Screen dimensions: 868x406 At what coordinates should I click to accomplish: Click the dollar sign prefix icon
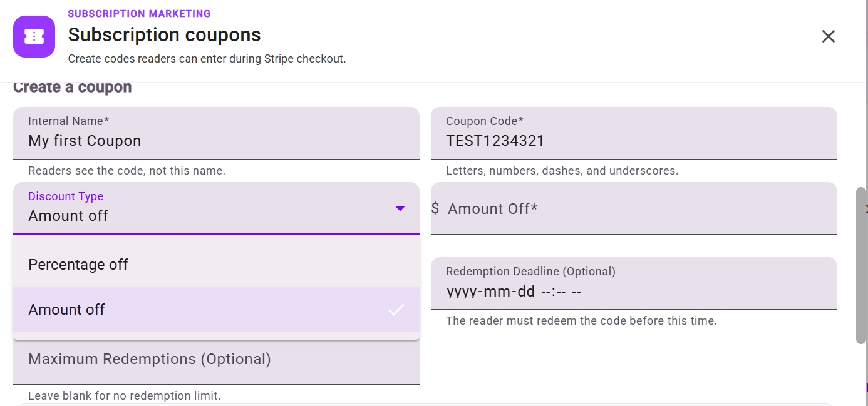coord(435,208)
